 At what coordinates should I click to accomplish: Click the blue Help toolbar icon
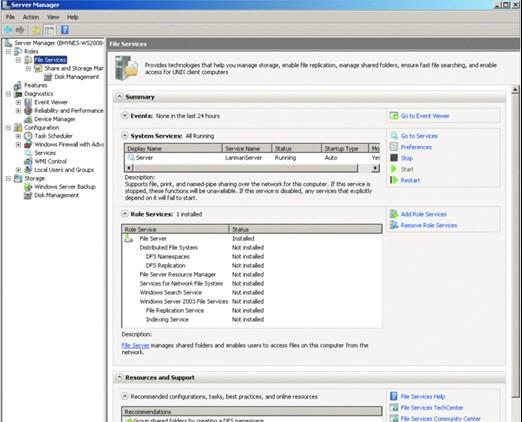click(65, 30)
